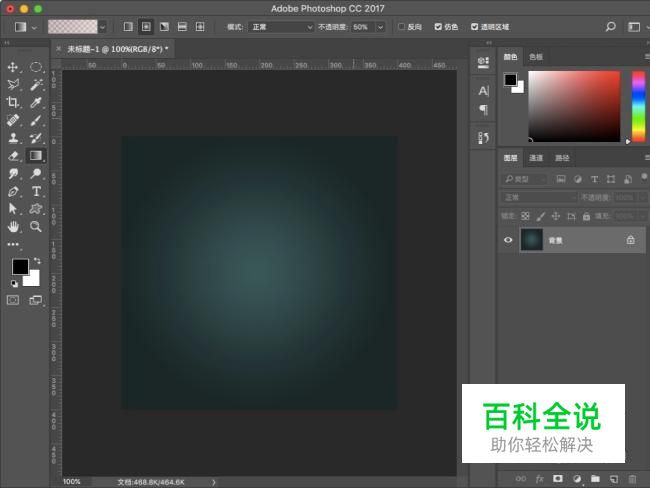Toggle the 透明区域 (Transparency) checkbox

474,27
